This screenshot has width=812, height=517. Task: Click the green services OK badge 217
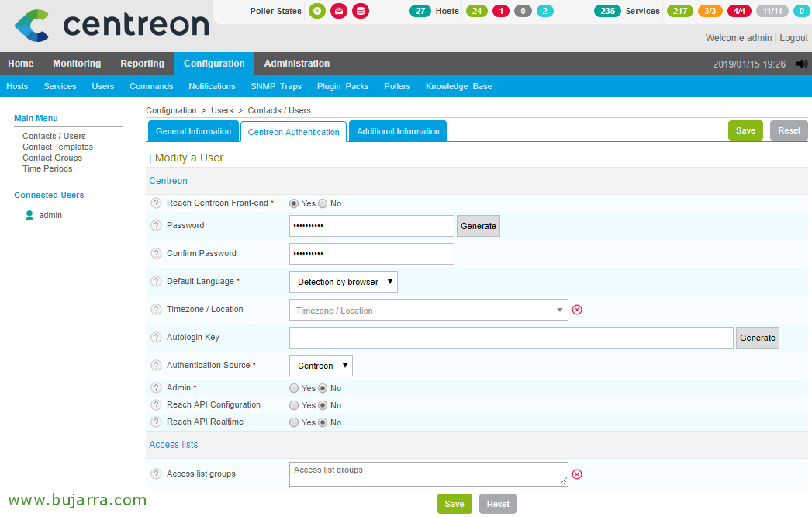(680, 11)
